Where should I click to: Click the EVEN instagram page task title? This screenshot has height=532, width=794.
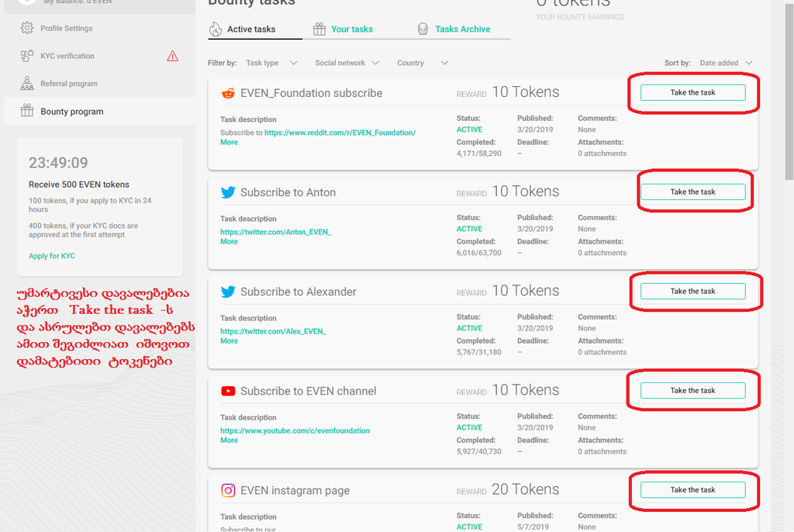coord(295,490)
